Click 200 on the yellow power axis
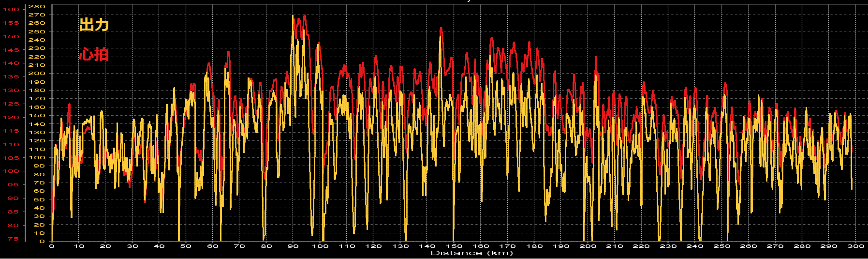 (x=37, y=74)
